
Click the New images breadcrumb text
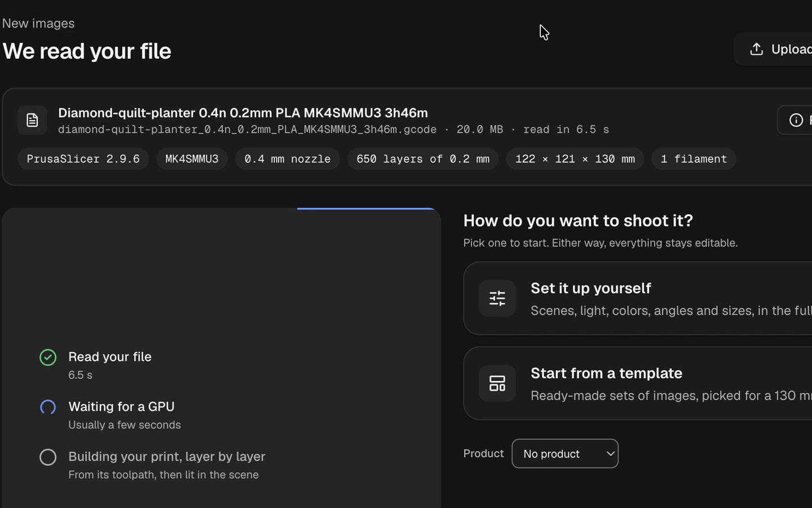click(38, 23)
